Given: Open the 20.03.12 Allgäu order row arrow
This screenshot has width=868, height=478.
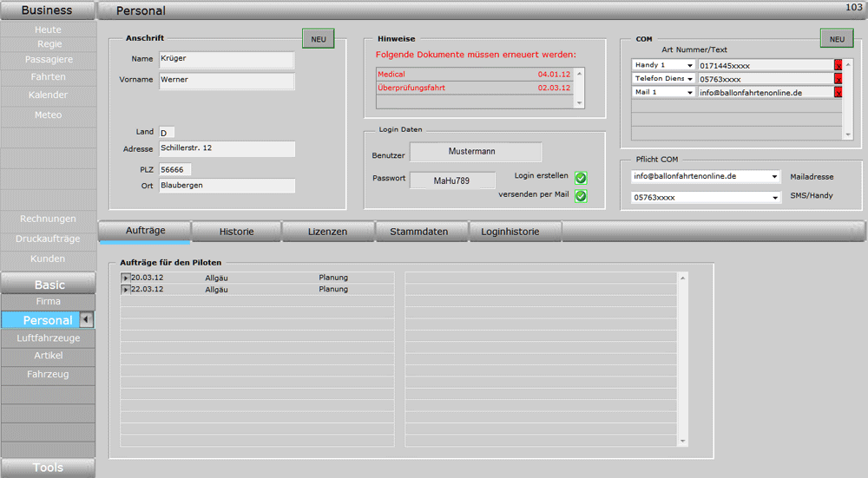Looking at the screenshot, I should pos(125,278).
